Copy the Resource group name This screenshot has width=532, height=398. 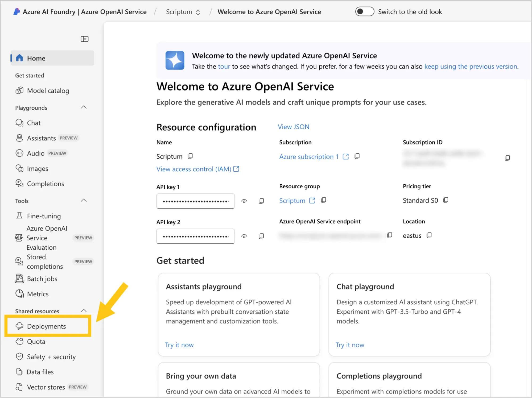(324, 200)
